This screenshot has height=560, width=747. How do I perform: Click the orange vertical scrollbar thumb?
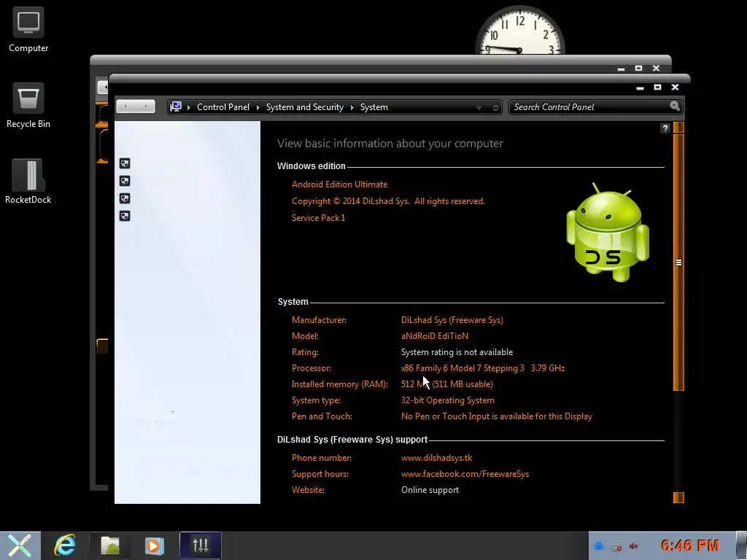click(678, 262)
